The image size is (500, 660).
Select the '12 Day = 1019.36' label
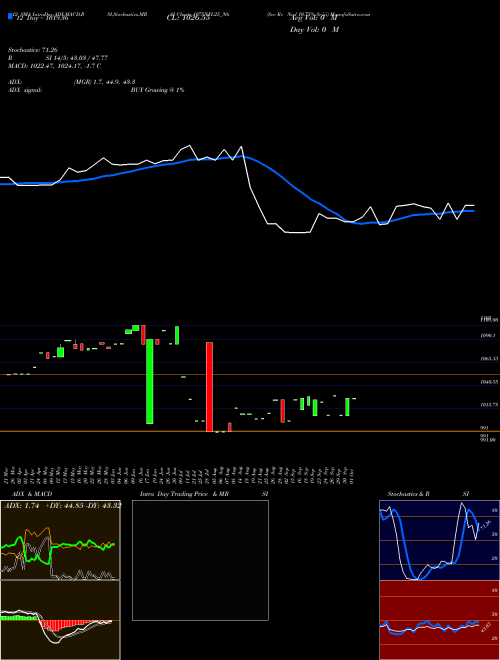point(42,18)
